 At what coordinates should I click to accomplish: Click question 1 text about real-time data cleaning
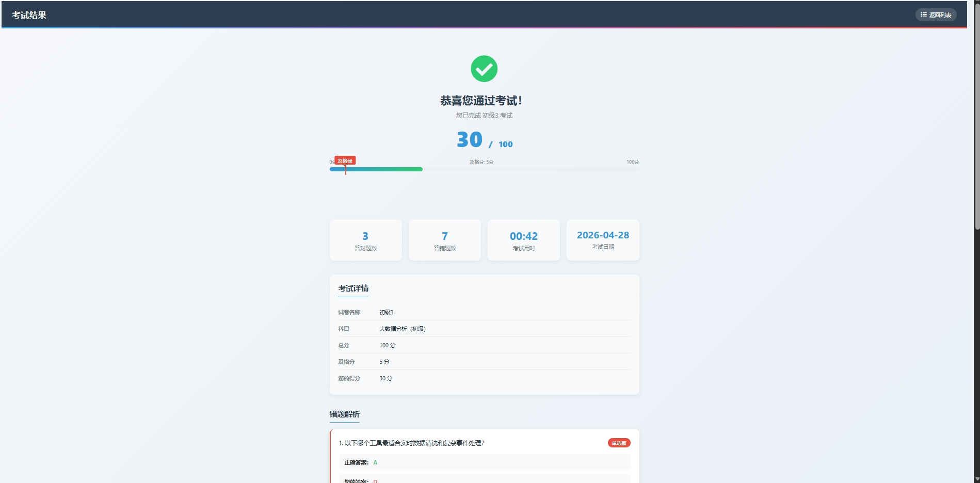click(x=412, y=443)
